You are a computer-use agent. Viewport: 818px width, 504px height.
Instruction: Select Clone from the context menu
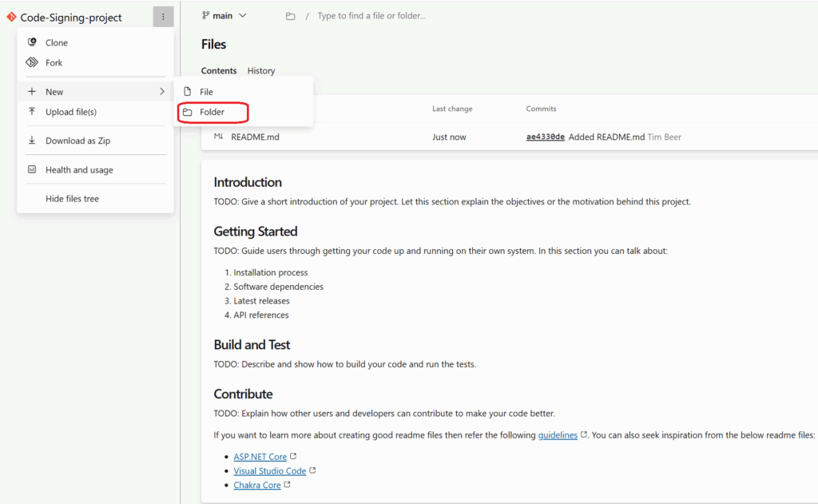point(56,42)
